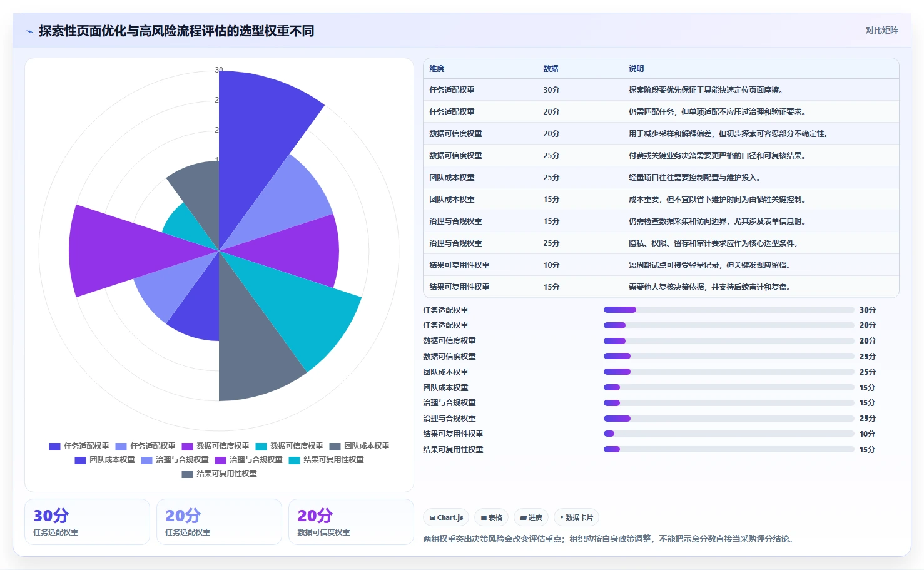Click the 治理与合规权重 25分 progress bar
Image resolution: width=924 pixels, height=570 pixels.
tap(729, 418)
